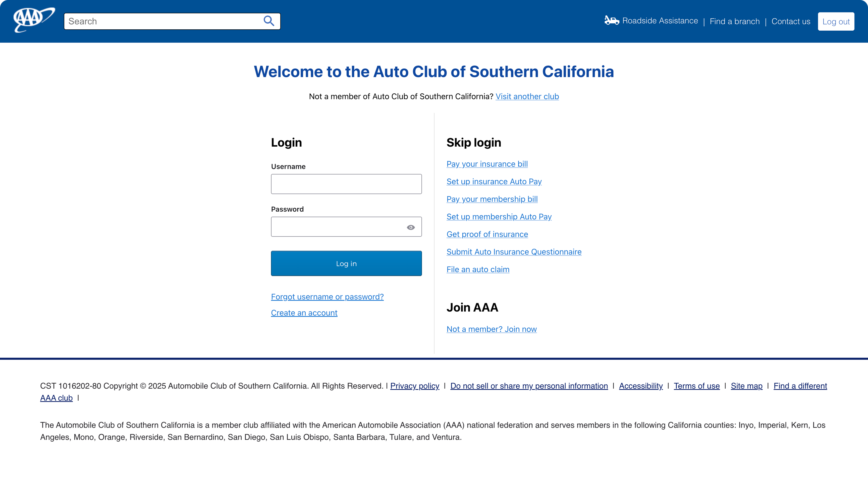
Task: Toggle password visibility eye icon
Action: coord(410,227)
